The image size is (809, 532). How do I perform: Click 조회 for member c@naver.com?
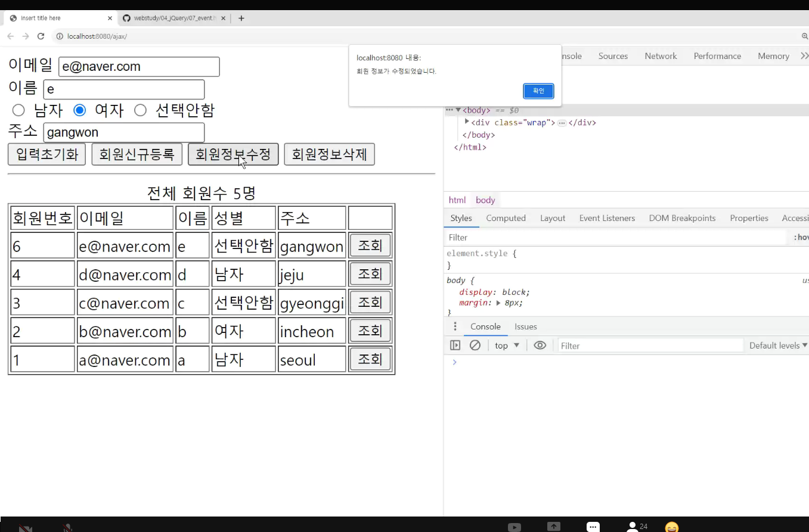(370, 303)
